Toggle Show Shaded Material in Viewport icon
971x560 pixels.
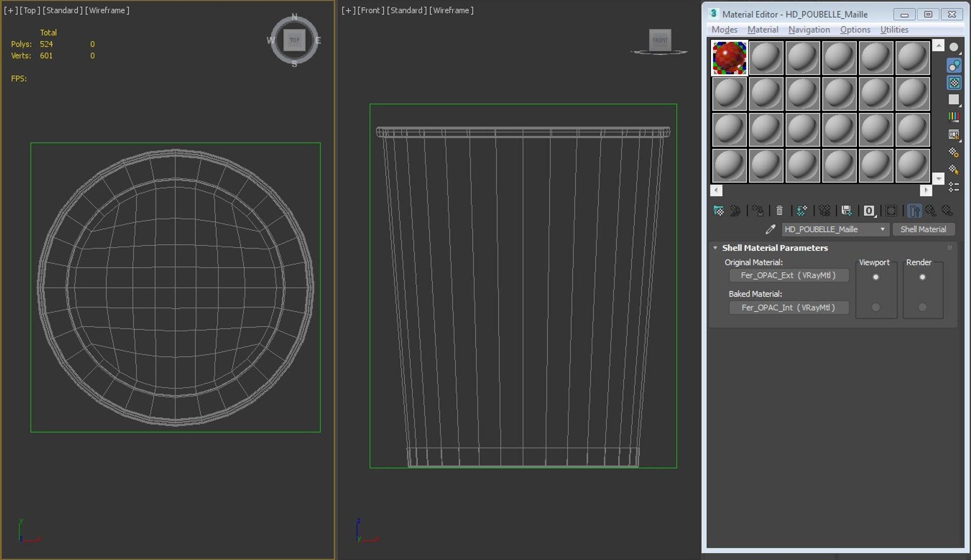pos(891,211)
